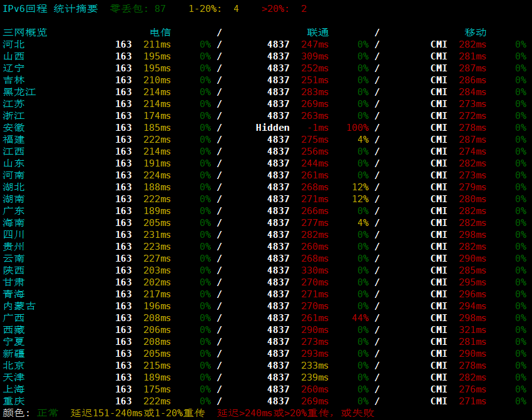Click the 271ms mobile latency for 重庆
This screenshot has height=420, width=532.
point(473,401)
